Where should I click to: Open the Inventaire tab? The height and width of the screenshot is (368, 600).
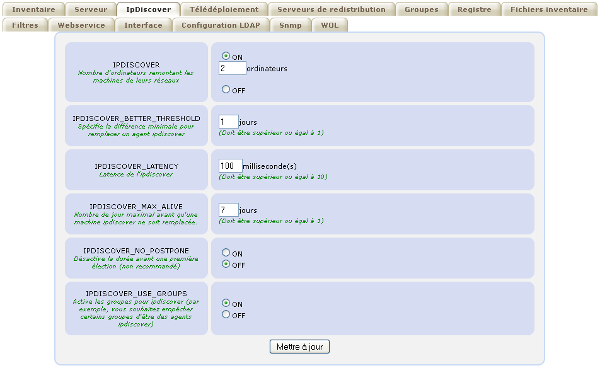tap(33, 10)
